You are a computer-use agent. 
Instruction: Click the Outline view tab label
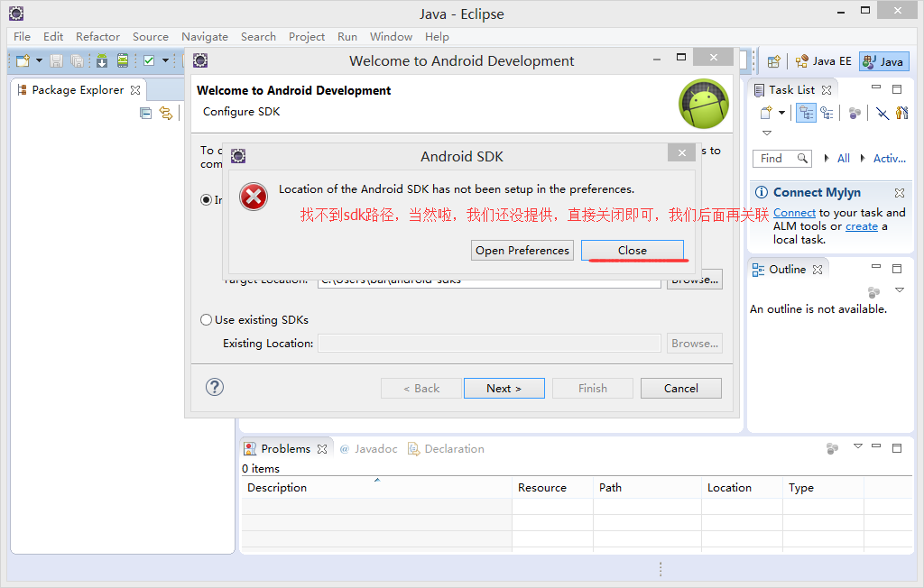787,270
